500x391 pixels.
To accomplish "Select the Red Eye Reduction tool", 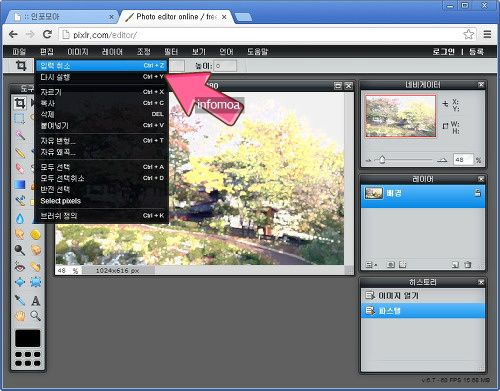I will click(20, 267).
